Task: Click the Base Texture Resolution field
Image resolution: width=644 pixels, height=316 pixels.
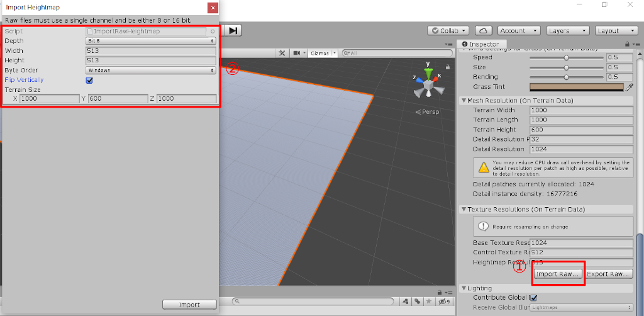Action: coord(581,243)
